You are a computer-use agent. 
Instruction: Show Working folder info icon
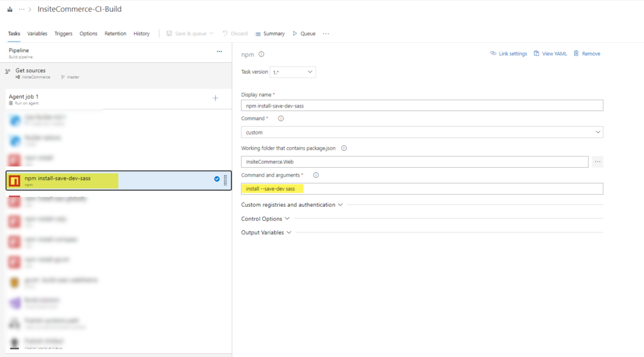click(344, 148)
